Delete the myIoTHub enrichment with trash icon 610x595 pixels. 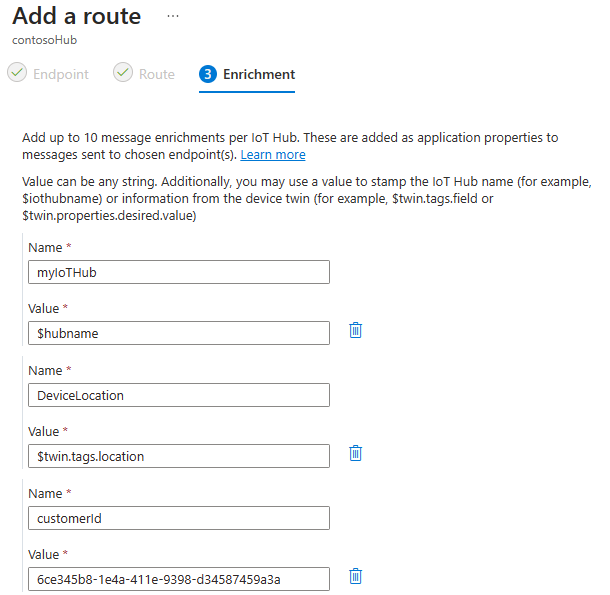(x=355, y=330)
